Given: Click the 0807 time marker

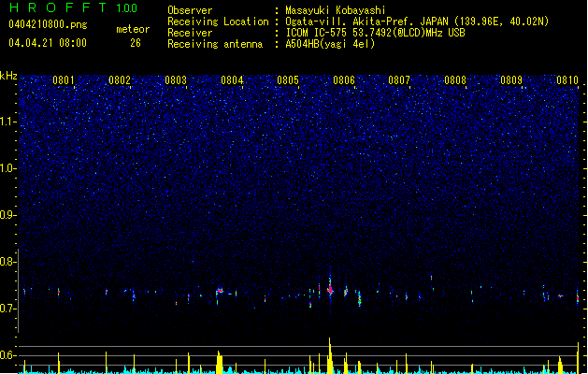Looking at the screenshot, I should [399, 80].
